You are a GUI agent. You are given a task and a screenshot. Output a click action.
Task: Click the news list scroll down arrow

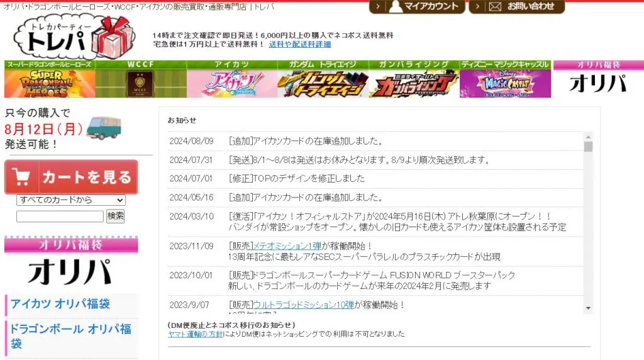[588, 308]
